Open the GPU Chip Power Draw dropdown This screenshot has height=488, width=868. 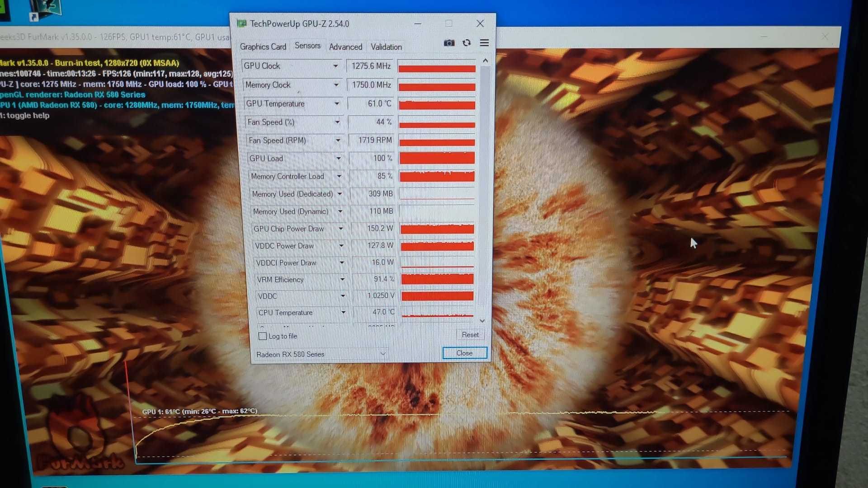[341, 229]
